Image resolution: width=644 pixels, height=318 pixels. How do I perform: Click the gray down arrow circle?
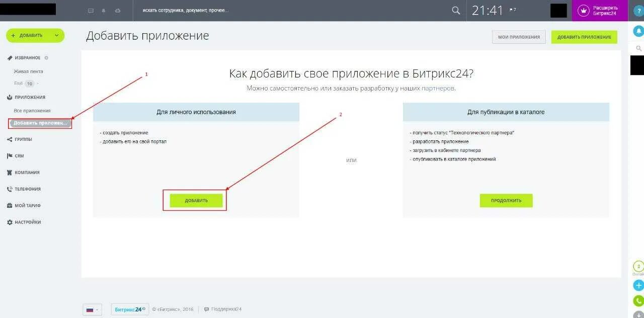638,315
